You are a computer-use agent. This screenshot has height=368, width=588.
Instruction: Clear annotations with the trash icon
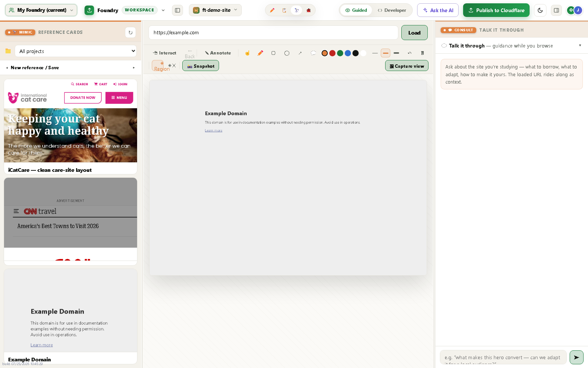pos(422,53)
